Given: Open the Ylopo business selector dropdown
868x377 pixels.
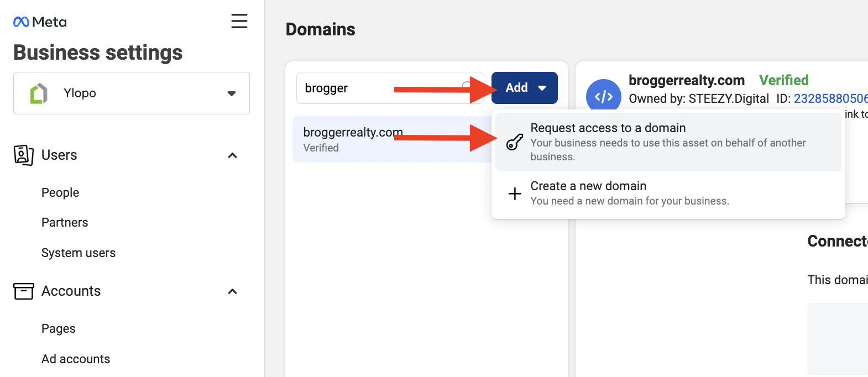Looking at the screenshot, I should click(132, 93).
